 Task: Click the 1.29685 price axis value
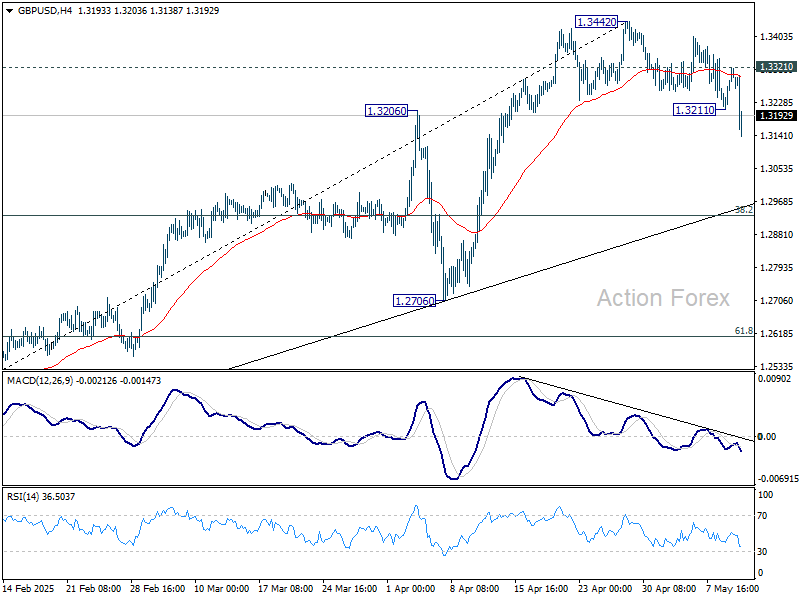click(x=777, y=202)
